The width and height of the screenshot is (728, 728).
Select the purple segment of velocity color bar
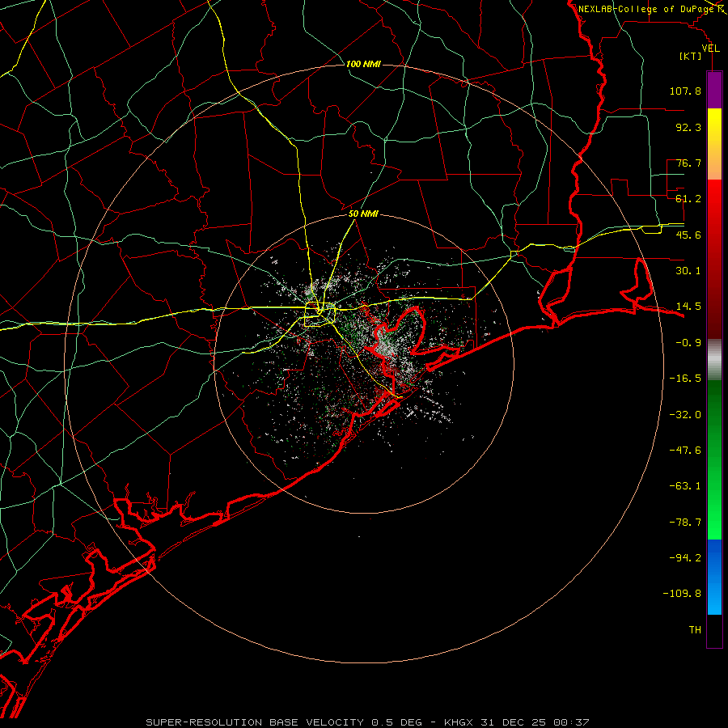click(714, 91)
